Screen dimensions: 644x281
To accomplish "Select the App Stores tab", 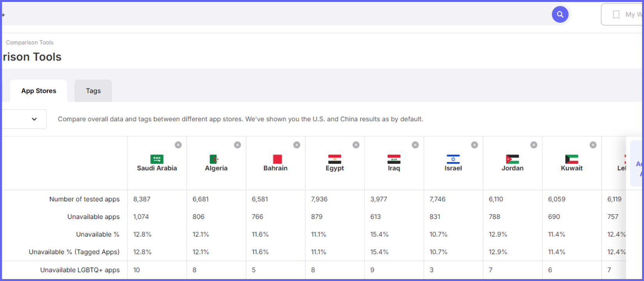I will (39, 91).
